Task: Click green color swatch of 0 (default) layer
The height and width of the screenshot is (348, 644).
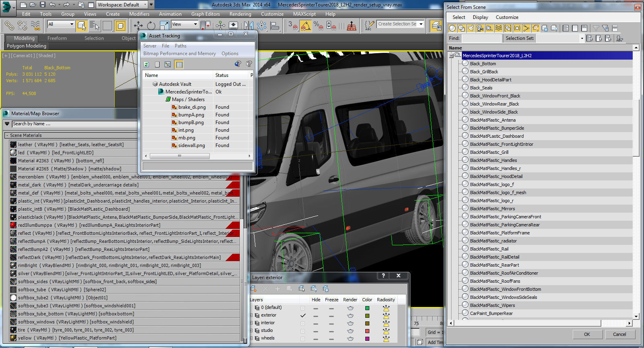Action: point(367,308)
